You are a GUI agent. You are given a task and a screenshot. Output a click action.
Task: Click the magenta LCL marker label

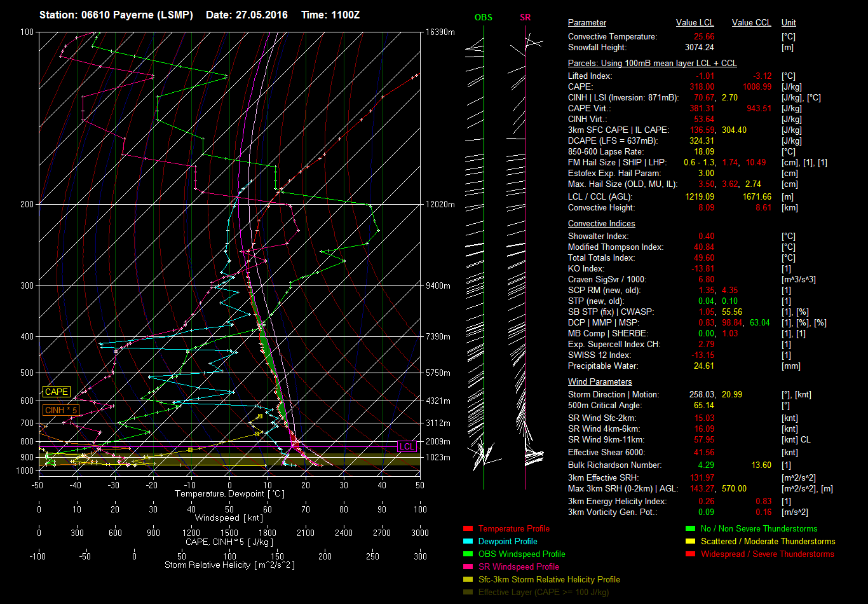click(x=407, y=447)
